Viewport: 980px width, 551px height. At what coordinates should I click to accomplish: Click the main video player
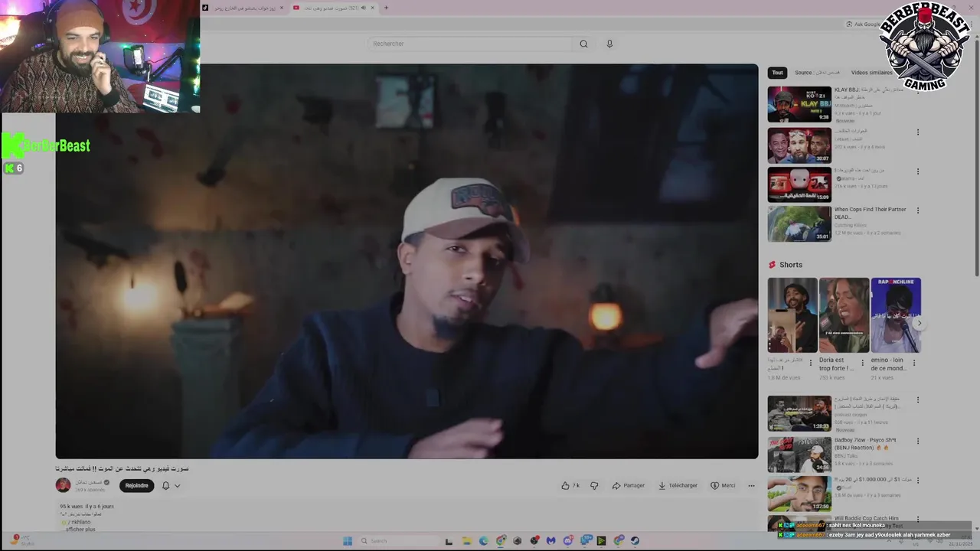tap(407, 261)
